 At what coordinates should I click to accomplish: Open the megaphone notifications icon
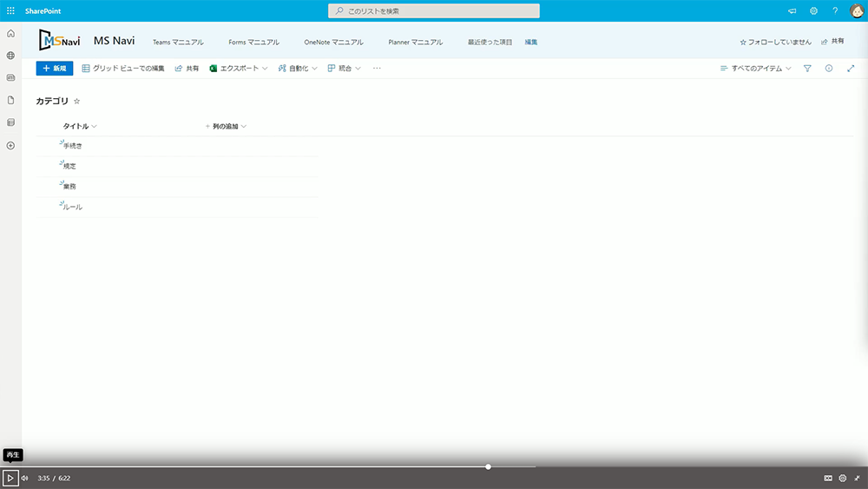tap(792, 11)
